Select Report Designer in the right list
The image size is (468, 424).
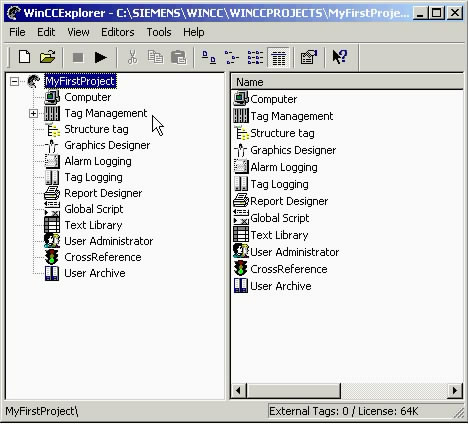click(289, 201)
